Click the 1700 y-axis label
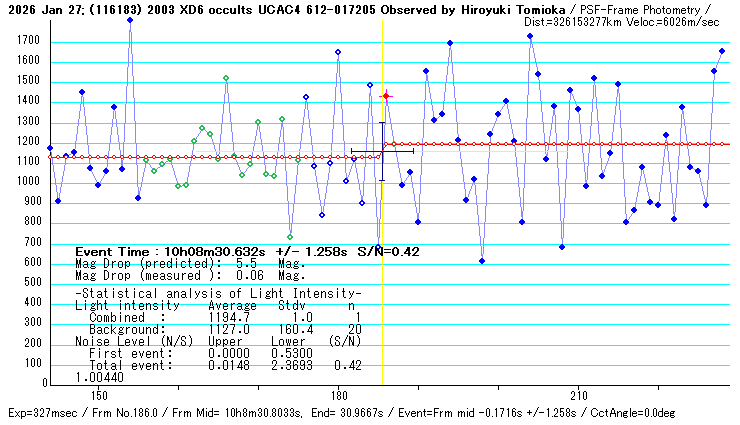Viewport: 740px width, 425px height. coord(26,41)
